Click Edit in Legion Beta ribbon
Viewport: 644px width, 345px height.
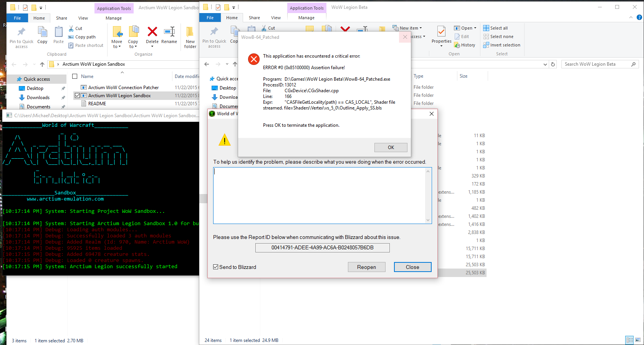click(462, 36)
